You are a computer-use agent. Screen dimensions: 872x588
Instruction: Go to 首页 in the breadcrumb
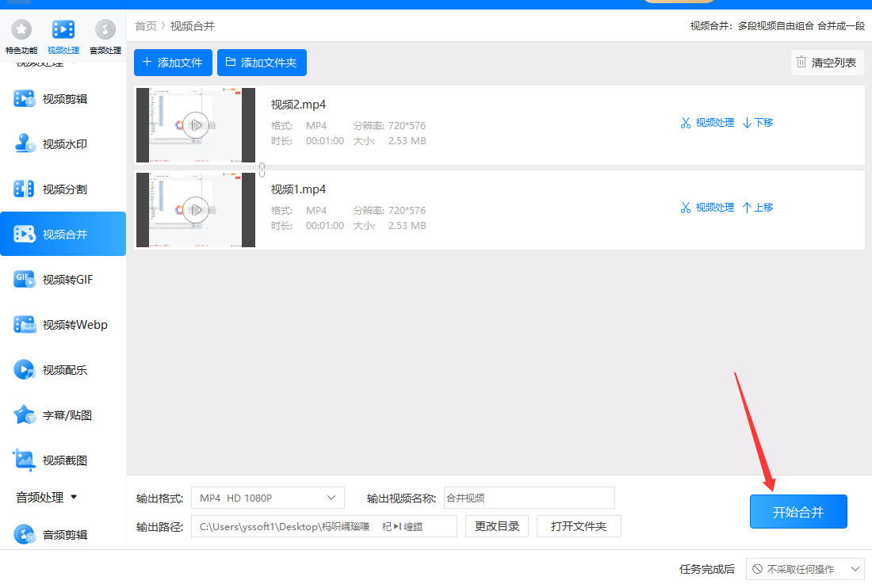[146, 26]
